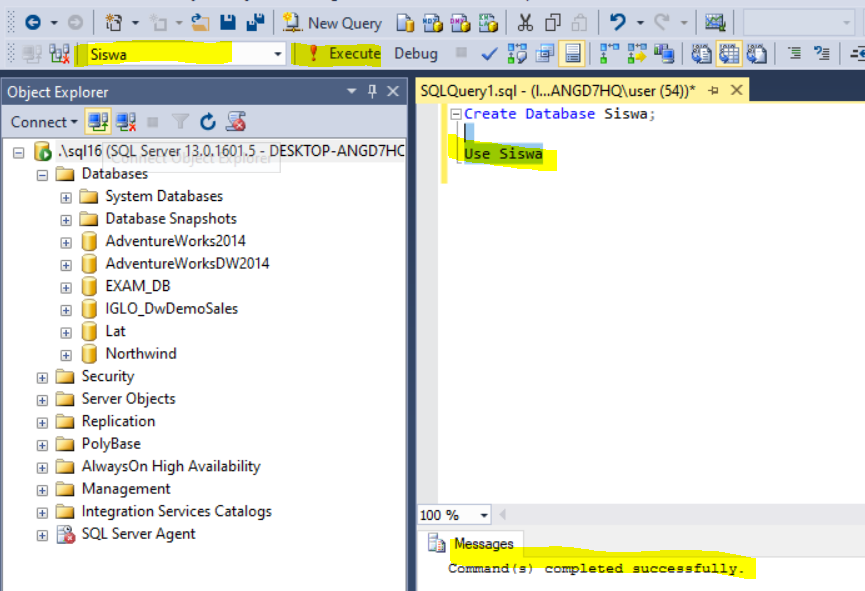Expand the Security folder
This screenshot has width=865, height=591.
click(x=42, y=378)
